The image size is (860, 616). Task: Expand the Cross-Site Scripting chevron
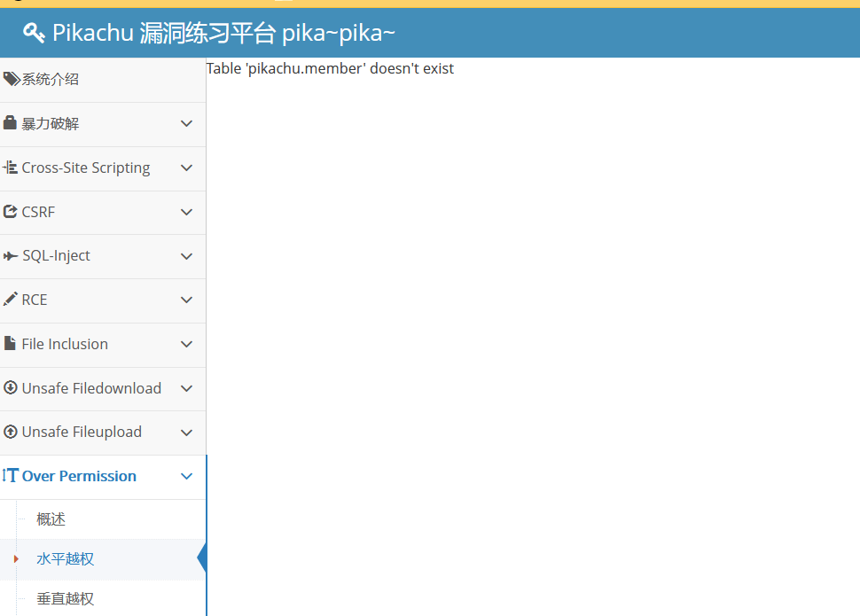[186, 168]
